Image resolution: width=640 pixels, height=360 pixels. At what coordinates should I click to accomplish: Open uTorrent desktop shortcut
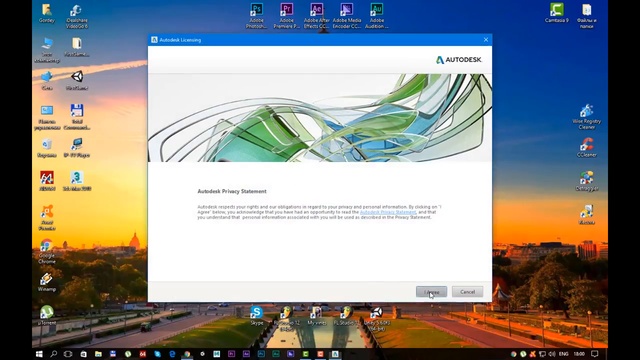tap(47, 315)
